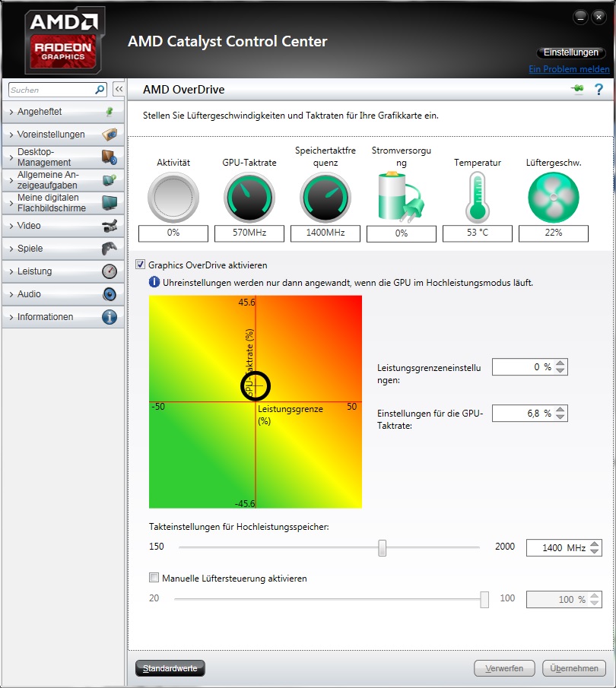Click the search magnifier icon
616x688 pixels.
100,90
